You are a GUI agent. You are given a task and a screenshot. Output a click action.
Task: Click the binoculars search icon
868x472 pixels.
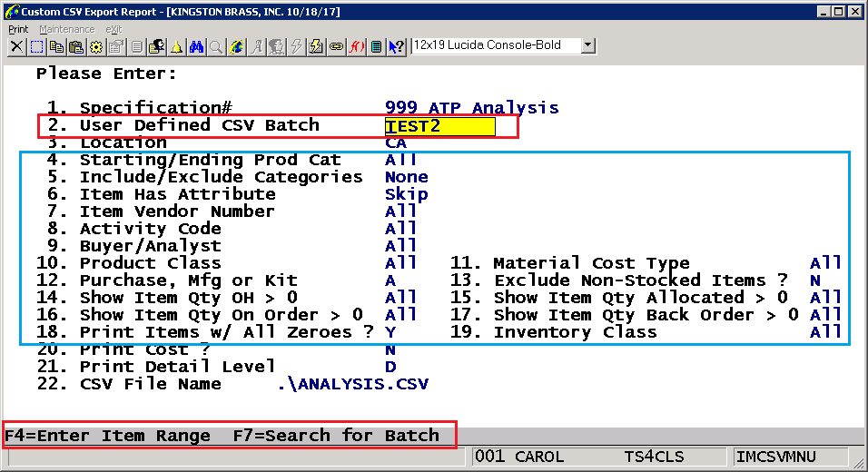pos(197,46)
